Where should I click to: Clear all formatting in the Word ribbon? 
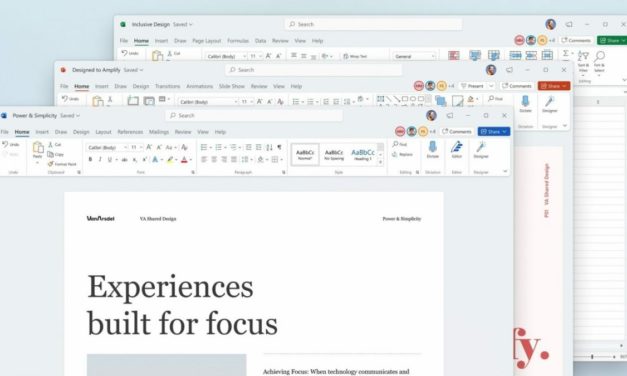pyautogui.click(x=184, y=148)
